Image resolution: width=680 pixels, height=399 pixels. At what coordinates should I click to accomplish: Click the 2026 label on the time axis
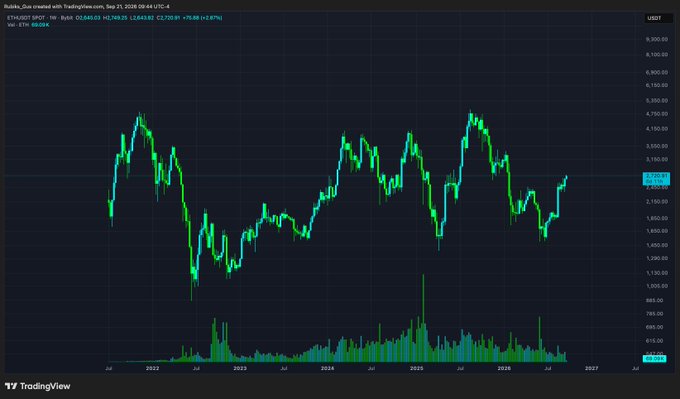[504, 368]
